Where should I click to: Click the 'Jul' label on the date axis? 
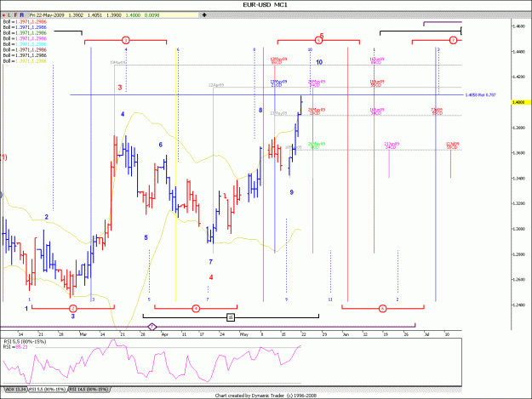pyautogui.click(x=426, y=334)
